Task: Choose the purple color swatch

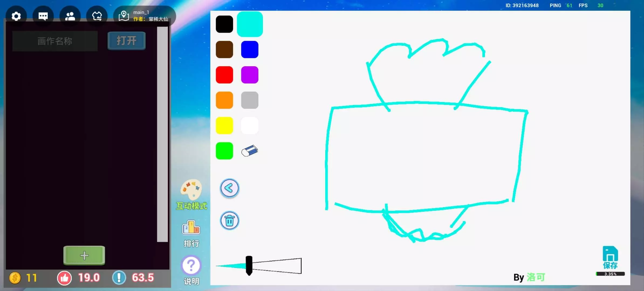Action: [x=250, y=75]
